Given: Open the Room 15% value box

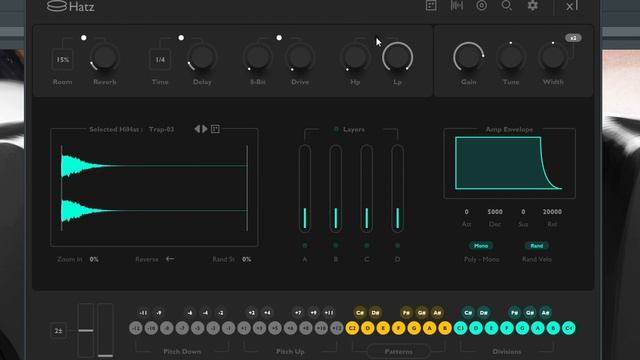Looking at the screenshot, I should click(x=62, y=60).
